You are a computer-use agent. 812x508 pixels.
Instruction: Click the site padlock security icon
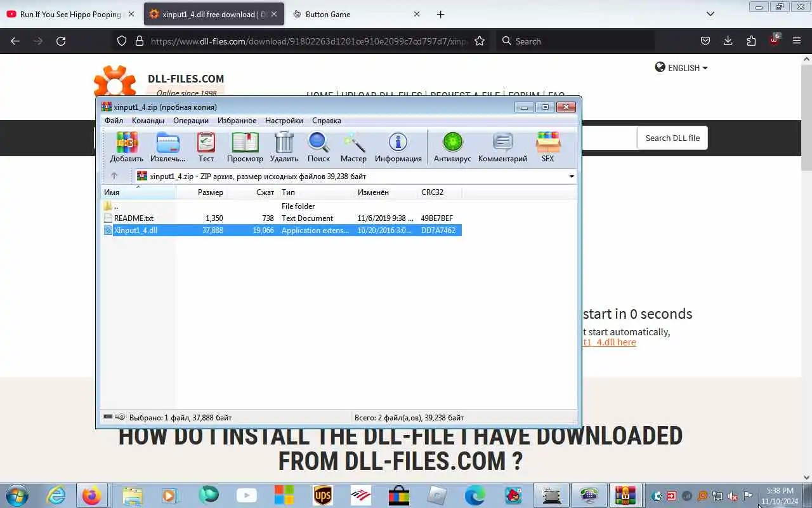coord(140,41)
